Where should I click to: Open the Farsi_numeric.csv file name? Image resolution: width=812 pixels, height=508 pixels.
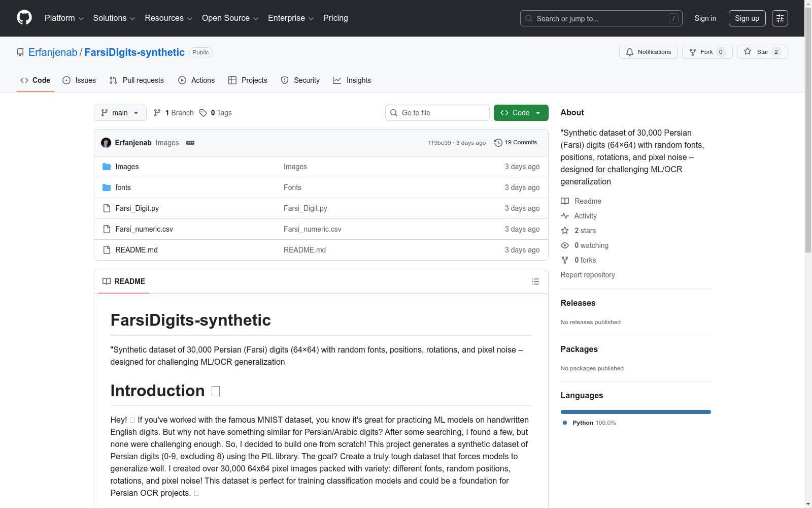pyautogui.click(x=144, y=229)
